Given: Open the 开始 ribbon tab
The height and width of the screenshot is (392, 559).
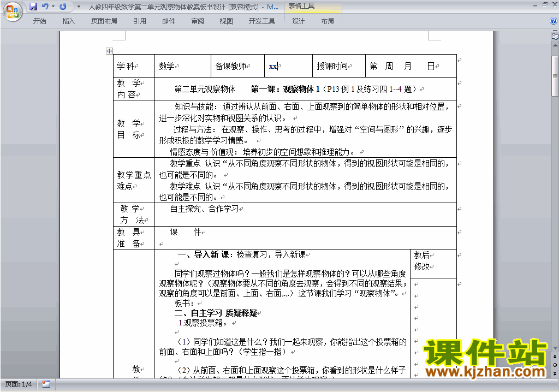Looking at the screenshot, I should (39, 21).
